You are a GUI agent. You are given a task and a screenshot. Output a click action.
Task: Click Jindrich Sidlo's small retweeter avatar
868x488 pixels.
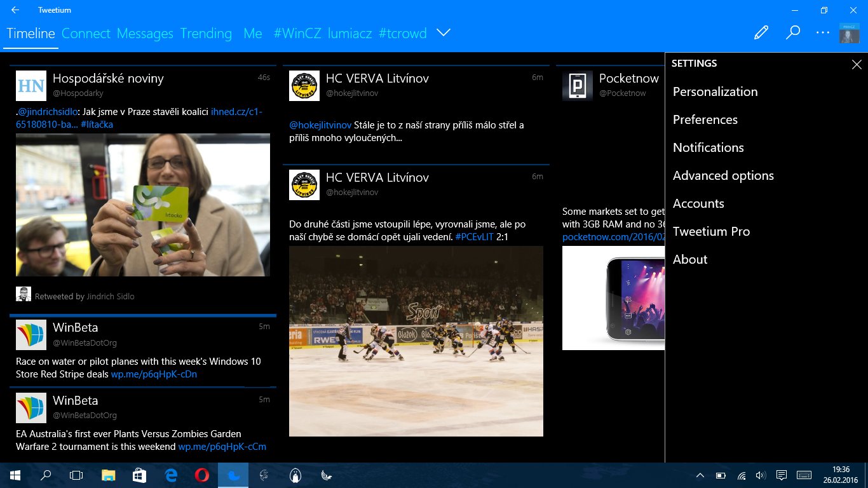(24, 294)
